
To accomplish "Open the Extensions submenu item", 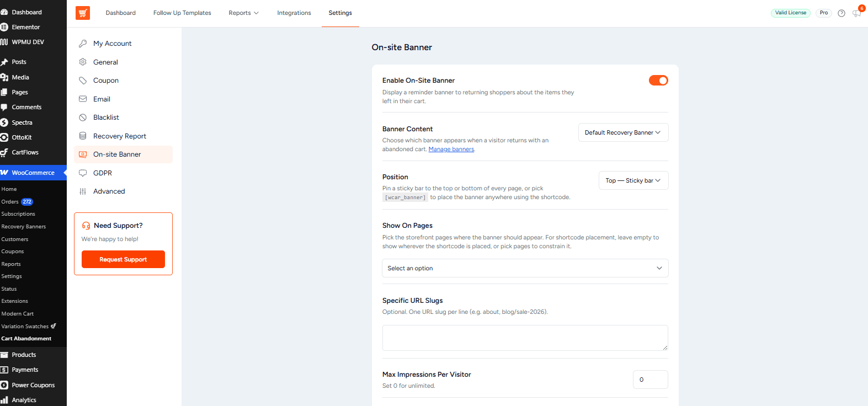I will click(15, 301).
